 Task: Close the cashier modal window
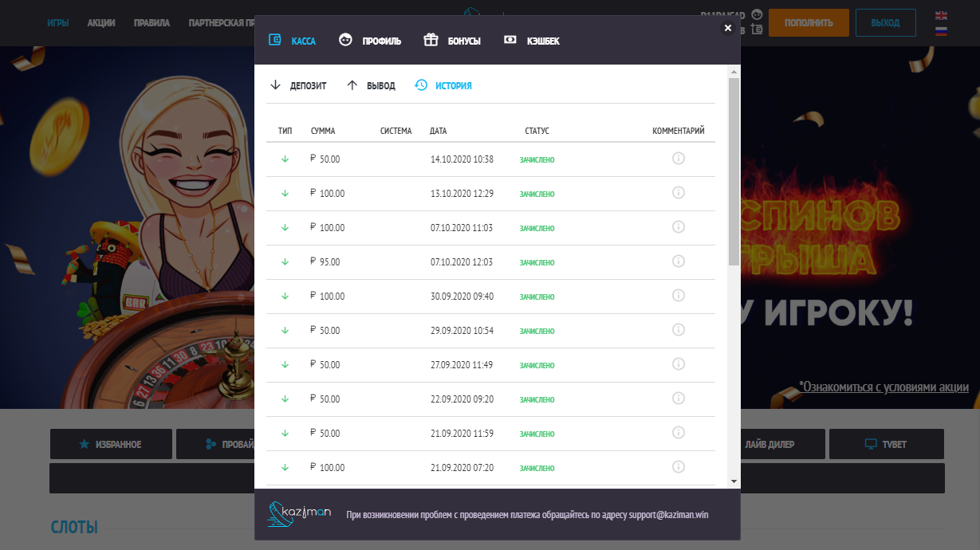pyautogui.click(x=727, y=28)
